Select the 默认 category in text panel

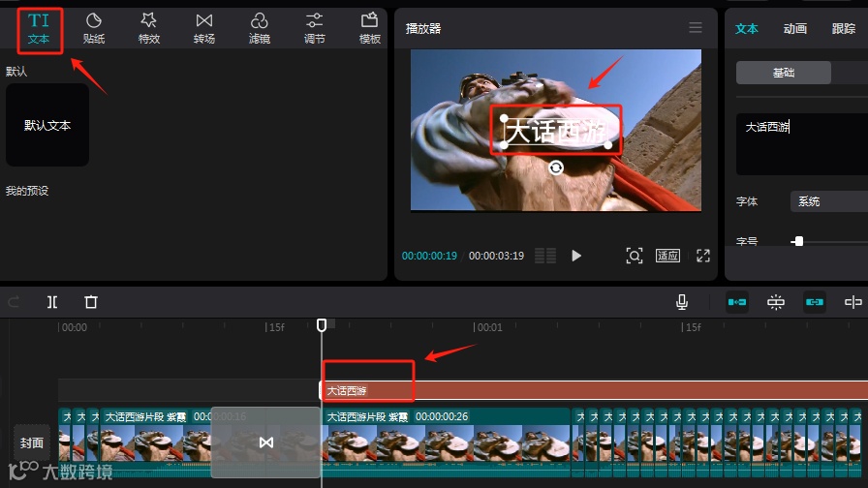[x=16, y=71]
